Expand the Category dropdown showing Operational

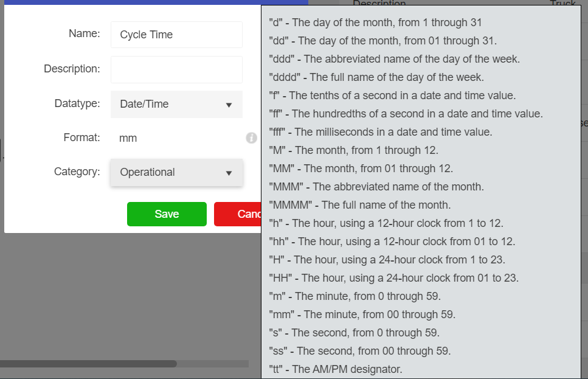point(176,172)
